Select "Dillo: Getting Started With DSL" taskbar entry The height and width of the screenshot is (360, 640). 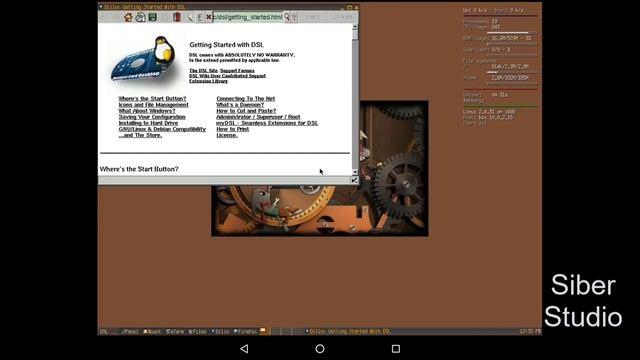tap(348, 331)
